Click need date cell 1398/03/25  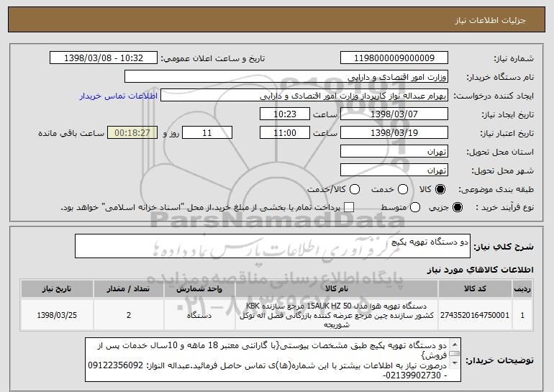57,315
